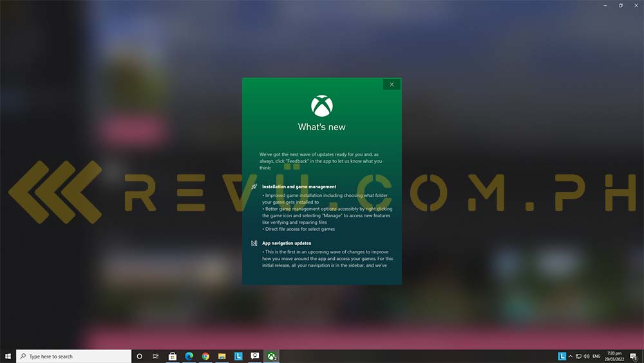The image size is (644, 363).
Task: Open Microsoft Edge from the taskbar
Action: (189, 356)
